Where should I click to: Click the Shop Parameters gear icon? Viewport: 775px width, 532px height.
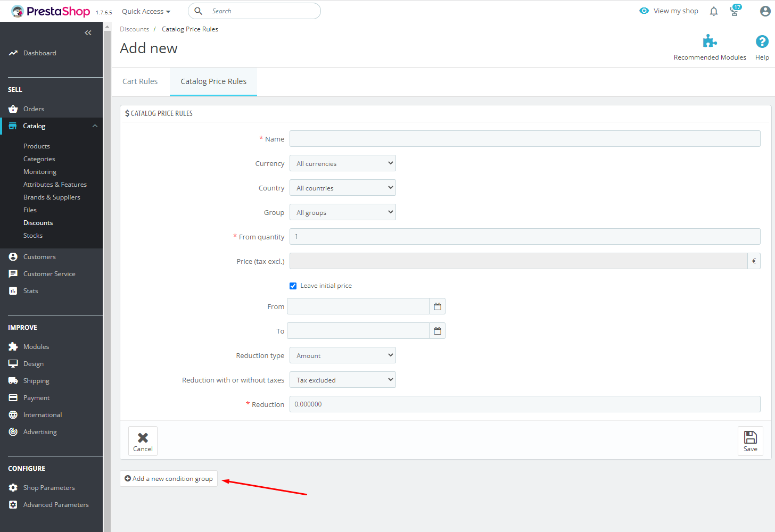coord(13,488)
